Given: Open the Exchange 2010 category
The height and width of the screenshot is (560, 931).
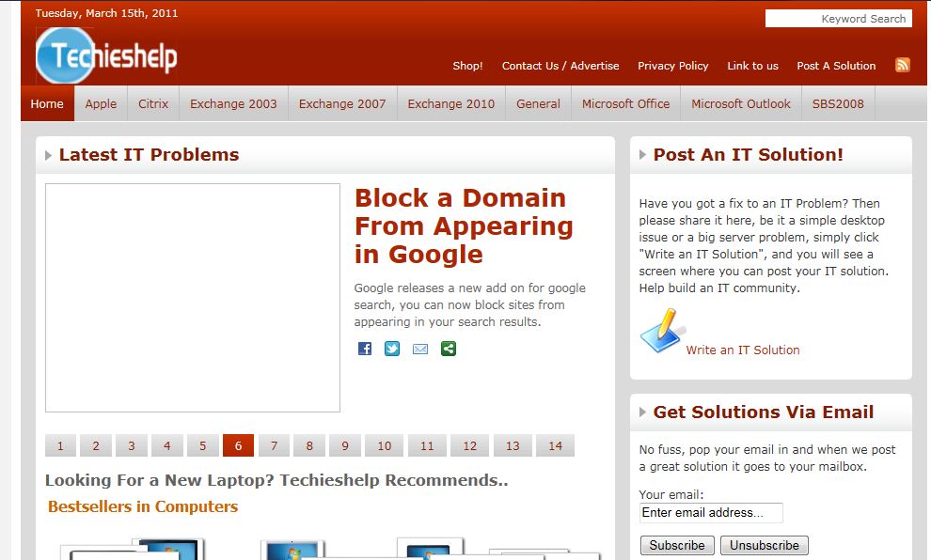Looking at the screenshot, I should (x=450, y=103).
